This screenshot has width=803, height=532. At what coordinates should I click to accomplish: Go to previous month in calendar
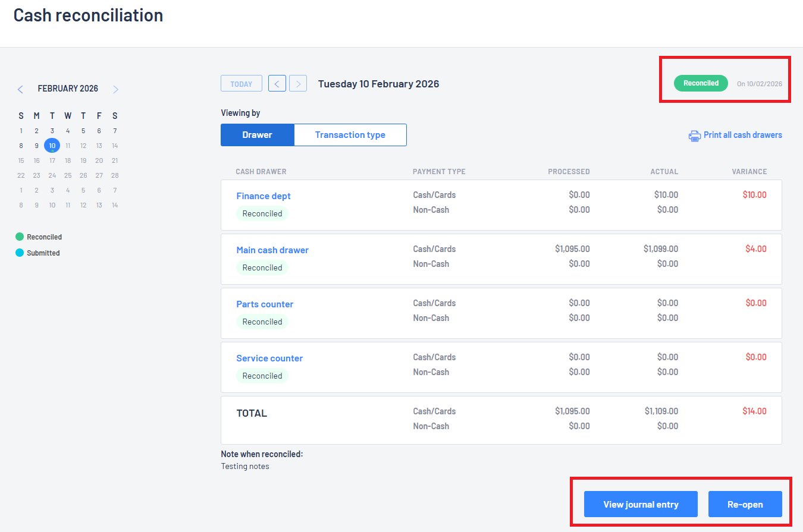tap(20, 89)
